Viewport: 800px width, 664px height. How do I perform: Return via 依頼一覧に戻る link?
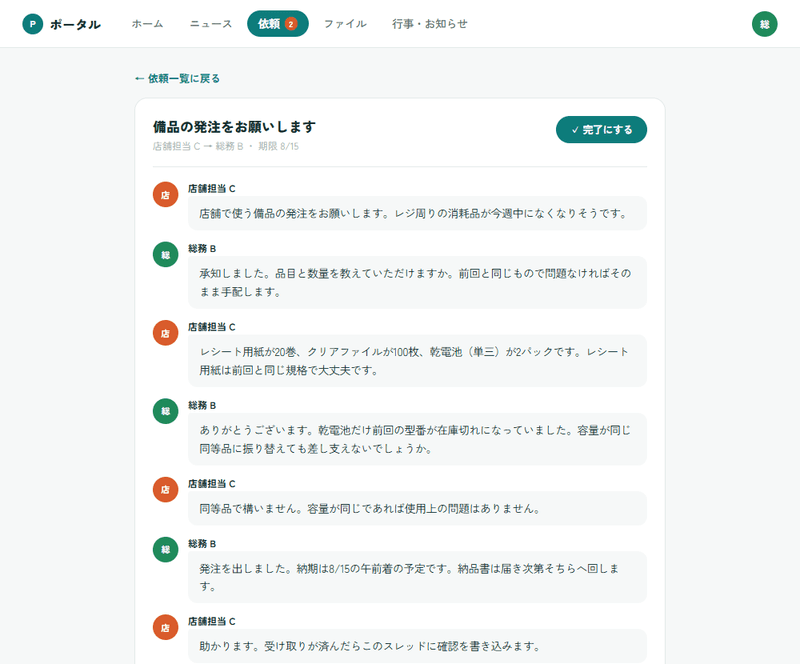coord(177,79)
